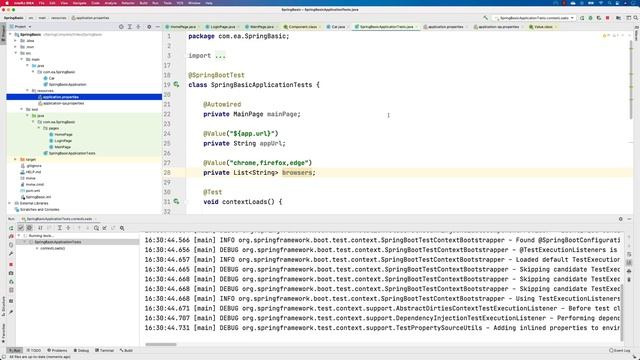Viewport: 640px width, 360px height.
Task: Collapse the SpringBasic root tree node
Action: 10,35
